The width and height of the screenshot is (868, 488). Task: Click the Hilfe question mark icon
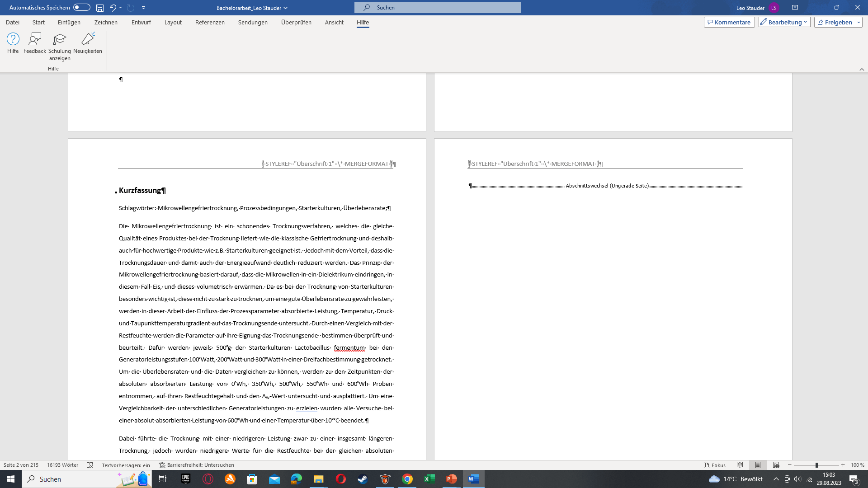click(x=13, y=39)
